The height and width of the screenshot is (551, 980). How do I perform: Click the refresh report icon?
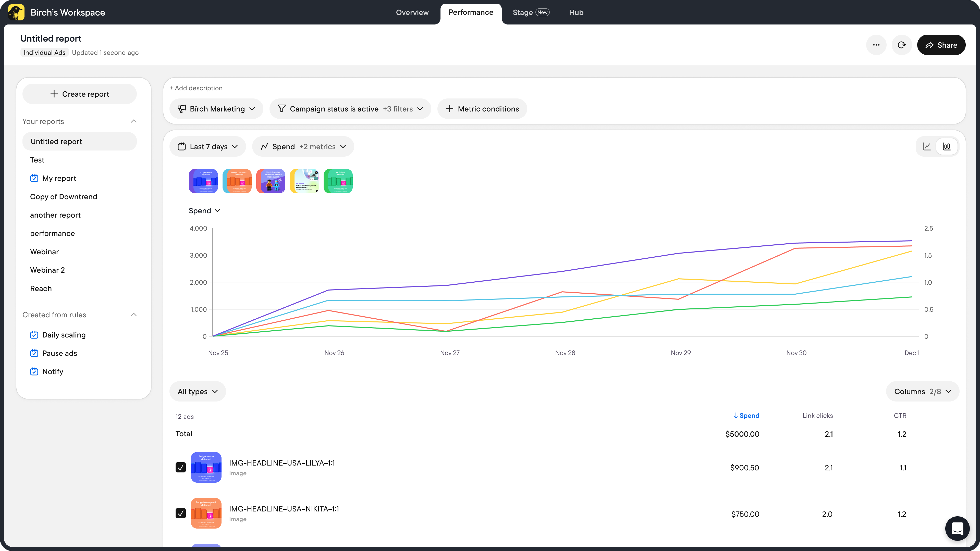pyautogui.click(x=902, y=45)
